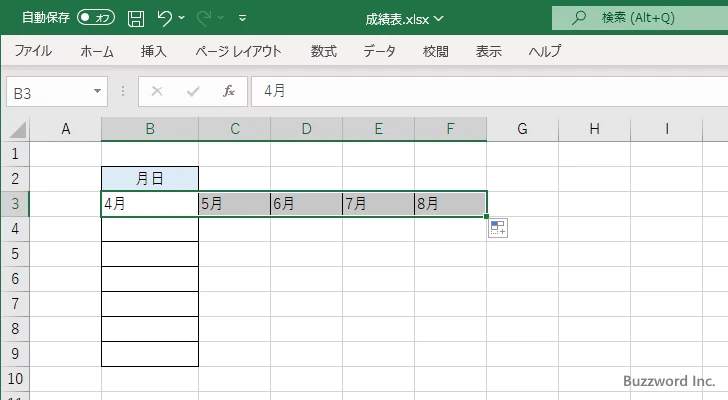The width and height of the screenshot is (728, 400).
Task: Click the 月日 header cell
Action: click(150, 179)
